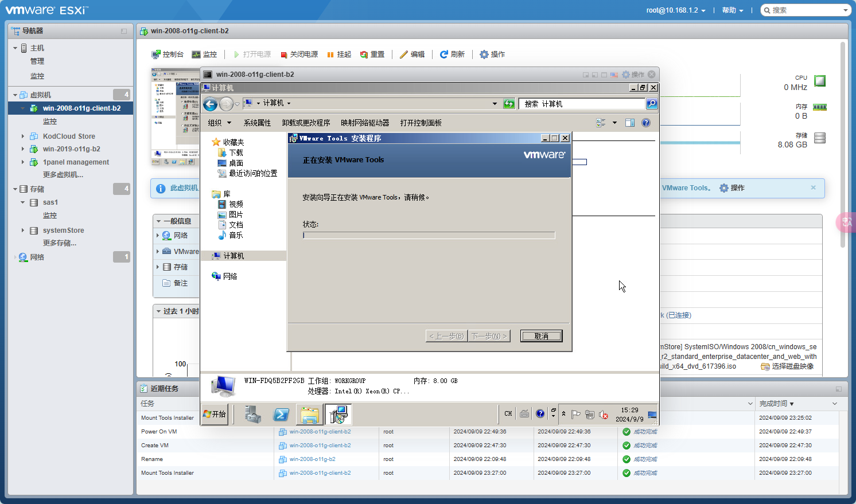Click the VMware Tools installation progress bar

[429, 235]
